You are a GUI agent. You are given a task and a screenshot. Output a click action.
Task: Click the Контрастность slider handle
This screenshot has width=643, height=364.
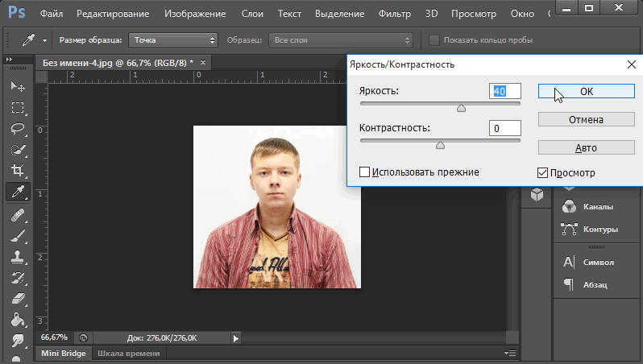pyautogui.click(x=441, y=145)
